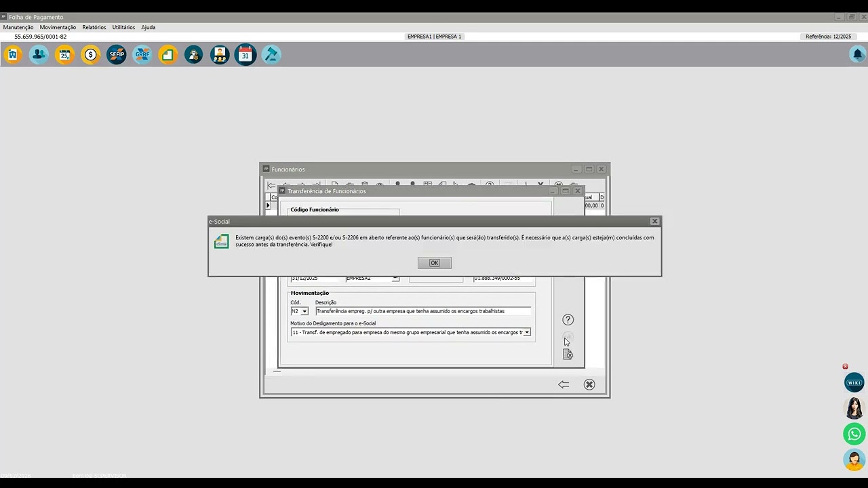Click the 55.659.965/0001-82 CNPJ text
The image size is (868, 488).
(41, 37)
